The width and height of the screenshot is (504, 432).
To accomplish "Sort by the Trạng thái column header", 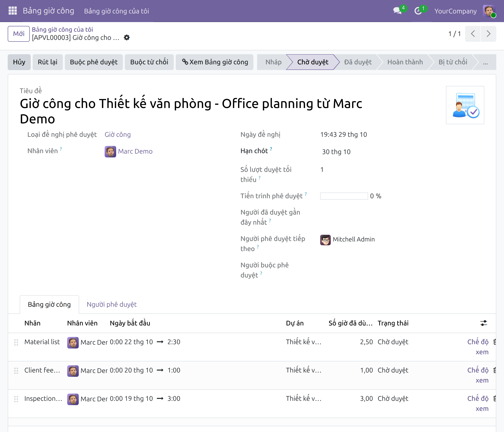I will click(393, 323).
